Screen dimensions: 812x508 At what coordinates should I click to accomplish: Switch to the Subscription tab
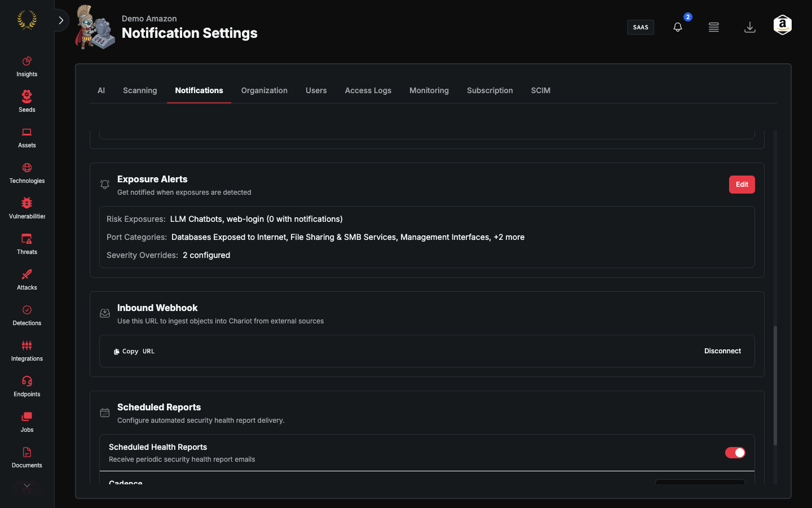(490, 90)
